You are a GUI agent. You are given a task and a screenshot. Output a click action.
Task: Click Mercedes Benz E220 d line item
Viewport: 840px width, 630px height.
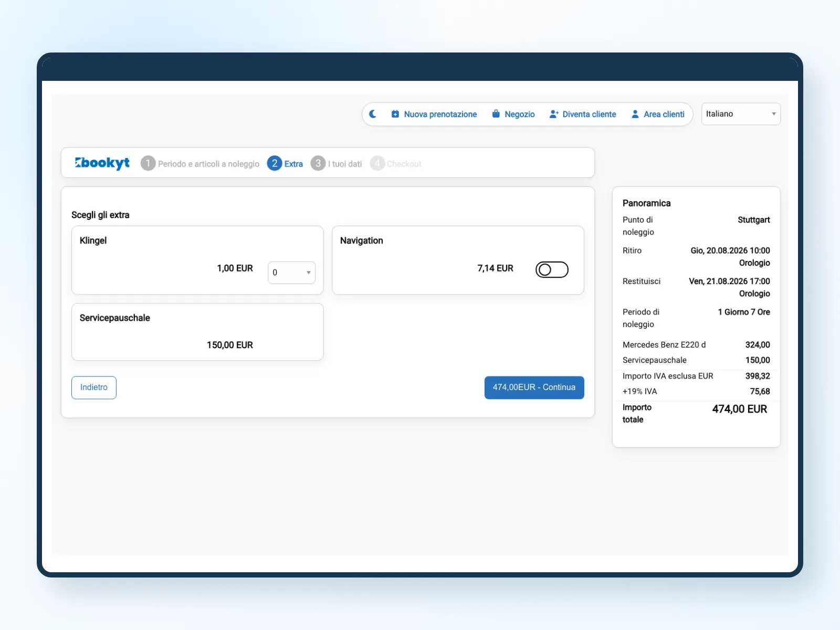pyautogui.click(x=664, y=345)
